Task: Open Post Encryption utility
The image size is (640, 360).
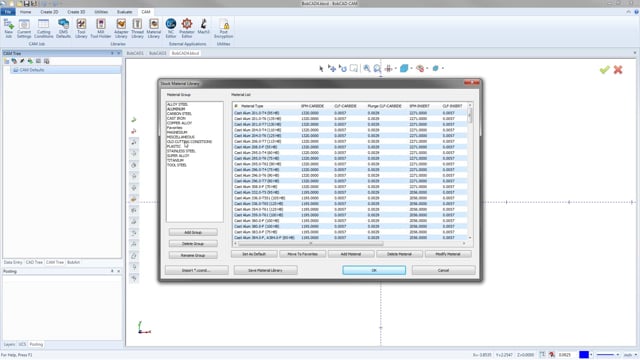Action: pos(224,28)
